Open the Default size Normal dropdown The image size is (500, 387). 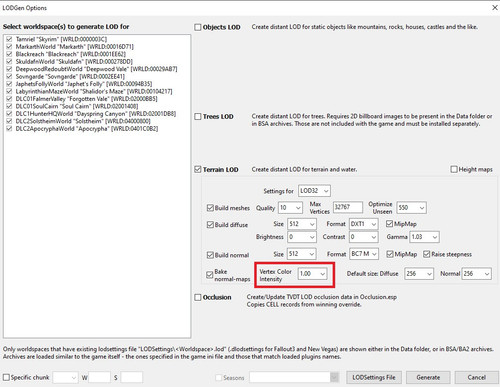(x=476, y=274)
